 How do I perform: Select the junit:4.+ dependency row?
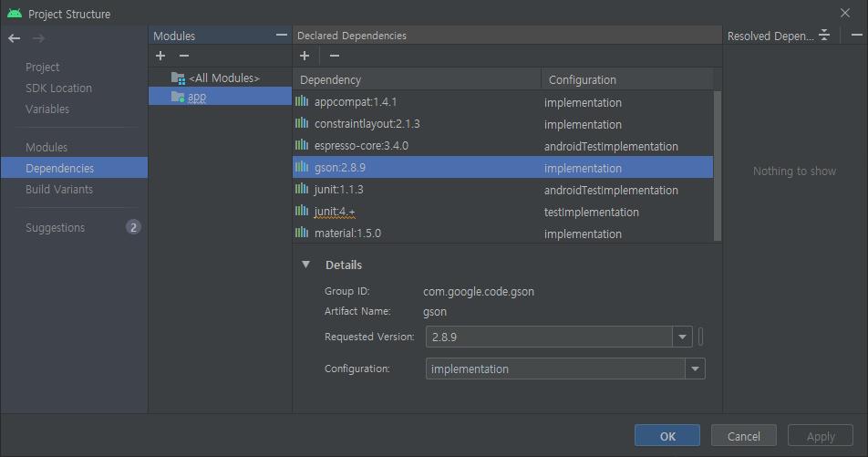coord(502,211)
